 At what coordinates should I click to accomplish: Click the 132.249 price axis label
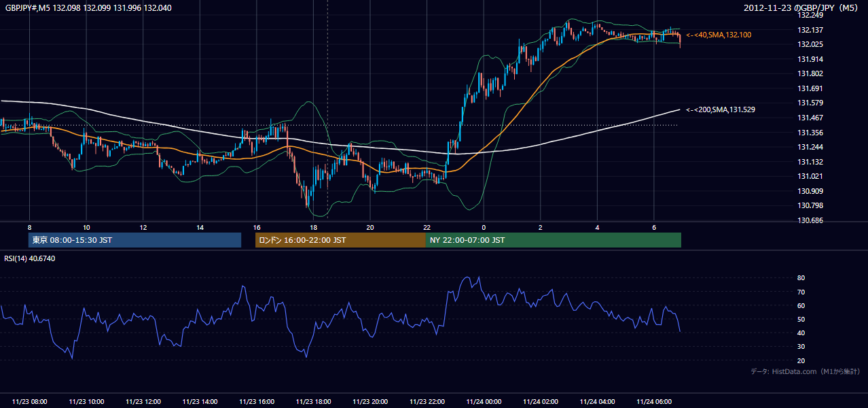810,15
